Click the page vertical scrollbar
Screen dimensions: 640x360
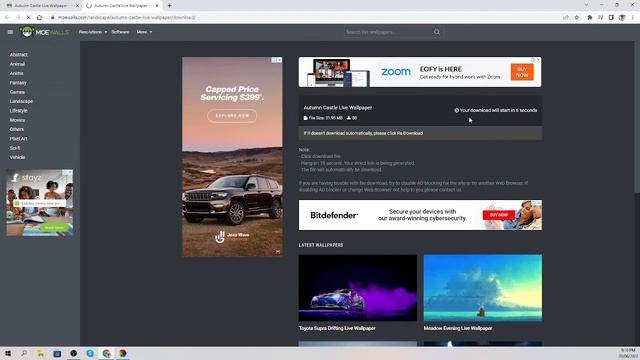[x=637, y=116]
